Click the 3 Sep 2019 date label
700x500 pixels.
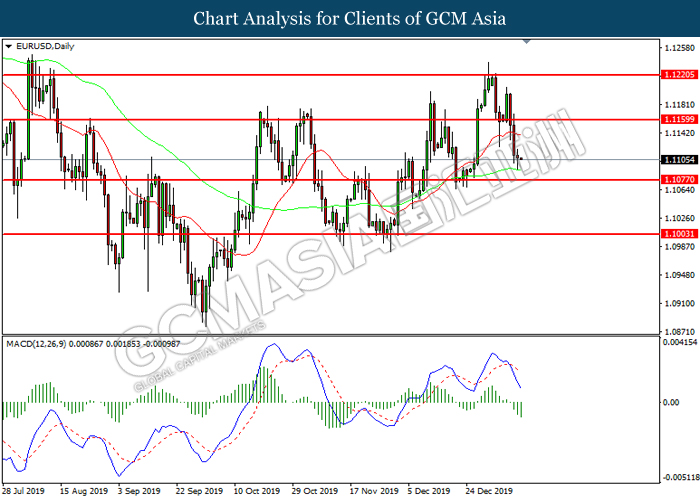pyautogui.click(x=139, y=491)
